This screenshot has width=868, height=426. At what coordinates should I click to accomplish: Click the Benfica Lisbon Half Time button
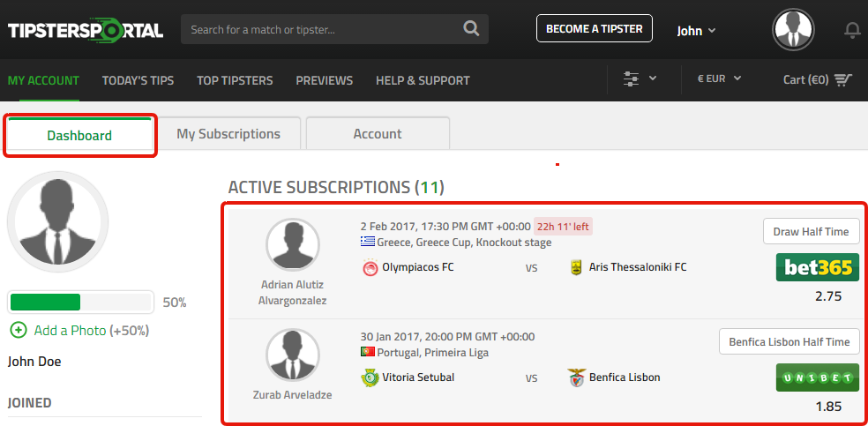coord(789,341)
